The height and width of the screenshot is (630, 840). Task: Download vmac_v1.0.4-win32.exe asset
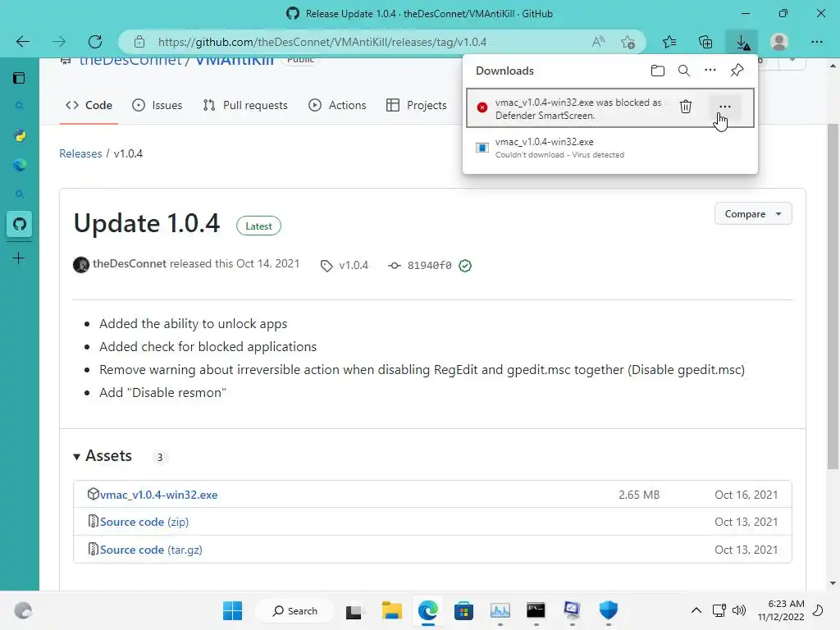tap(158, 495)
